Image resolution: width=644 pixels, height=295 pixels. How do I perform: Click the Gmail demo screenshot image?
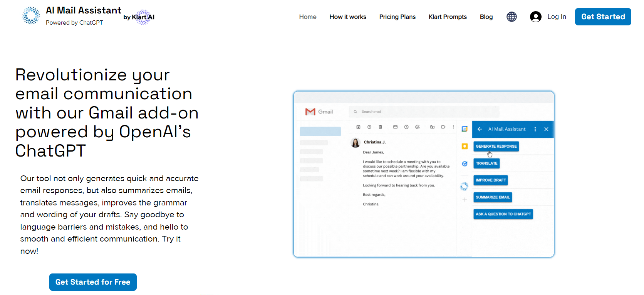pyautogui.click(x=424, y=174)
